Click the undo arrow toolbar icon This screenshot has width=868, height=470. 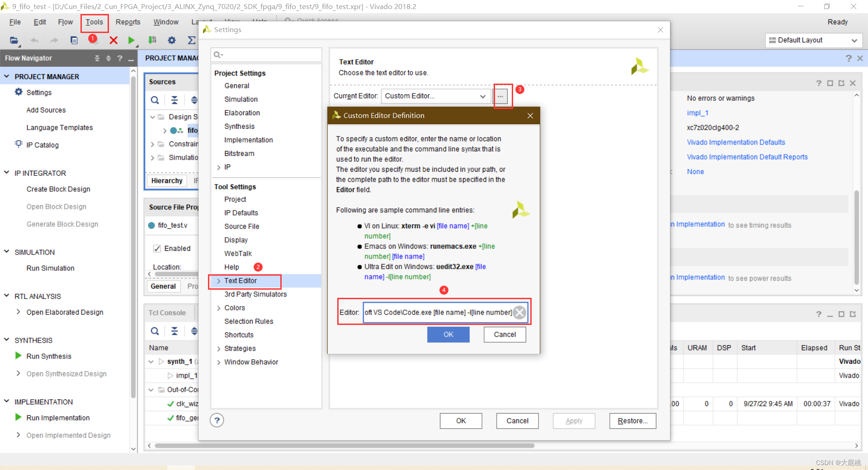pyautogui.click(x=34, y=40)
